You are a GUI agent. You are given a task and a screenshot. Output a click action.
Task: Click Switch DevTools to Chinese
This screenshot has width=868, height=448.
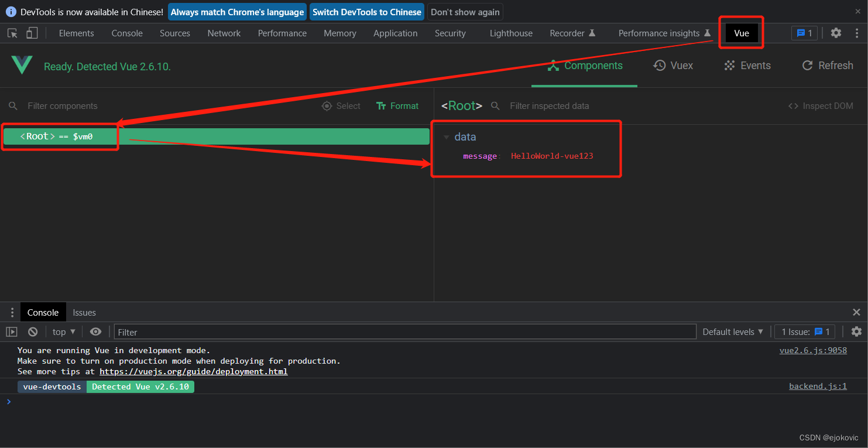tap(367, 12)
